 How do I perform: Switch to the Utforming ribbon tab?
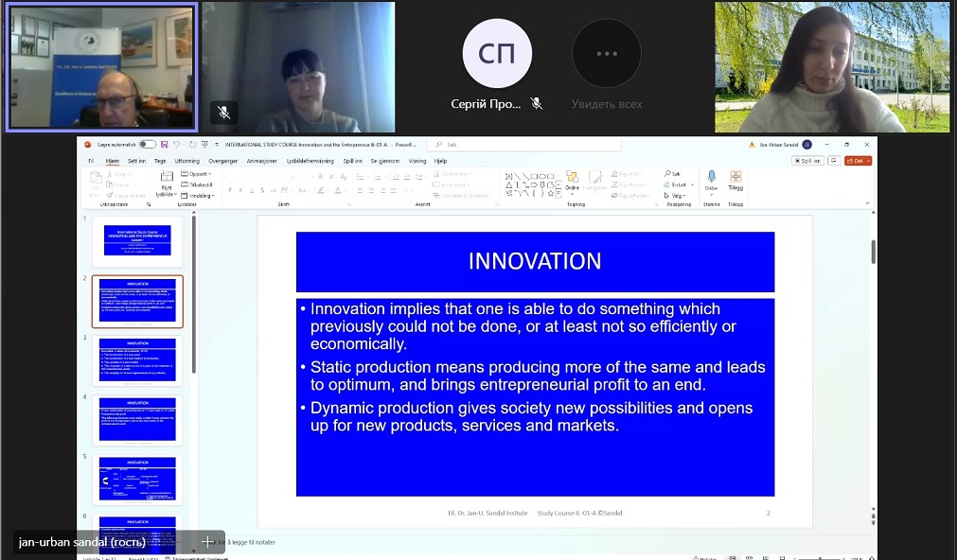(x=186, y=161)
